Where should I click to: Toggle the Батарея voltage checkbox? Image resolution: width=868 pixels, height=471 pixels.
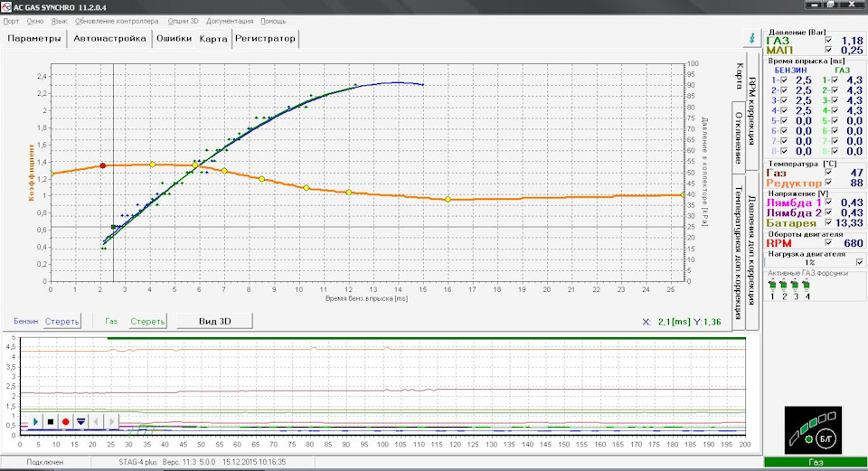tap(828, 222)
